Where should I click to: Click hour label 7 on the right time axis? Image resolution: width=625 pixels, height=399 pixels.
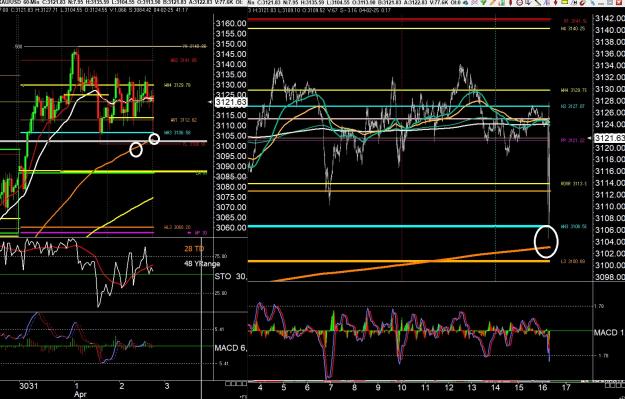(331, 387)
